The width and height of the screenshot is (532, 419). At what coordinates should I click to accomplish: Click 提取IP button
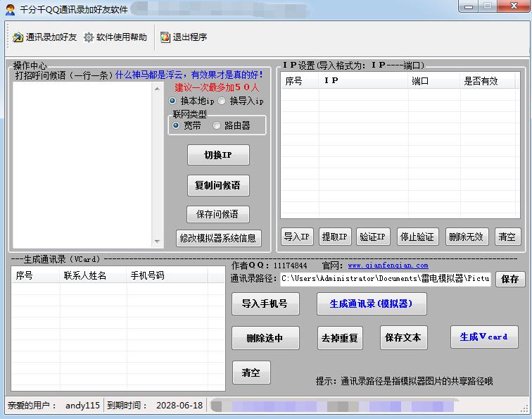click(x=334, y=237)
